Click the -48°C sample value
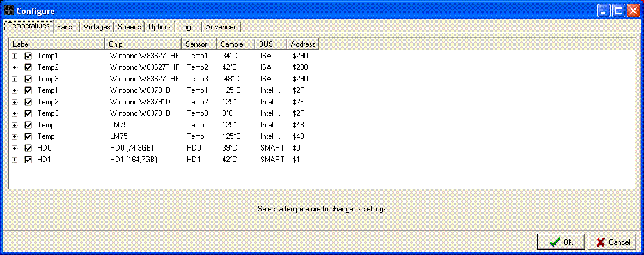 (230, 79)
